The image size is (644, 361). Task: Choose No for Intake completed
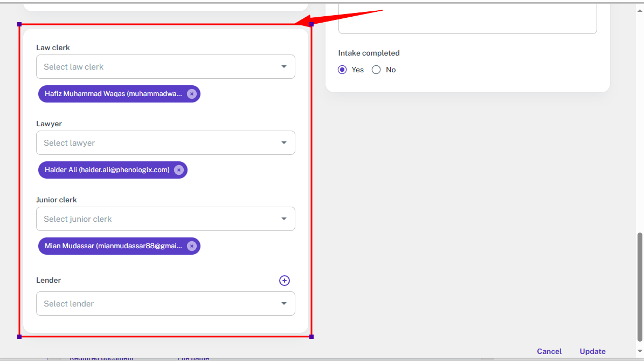(376, 70)
